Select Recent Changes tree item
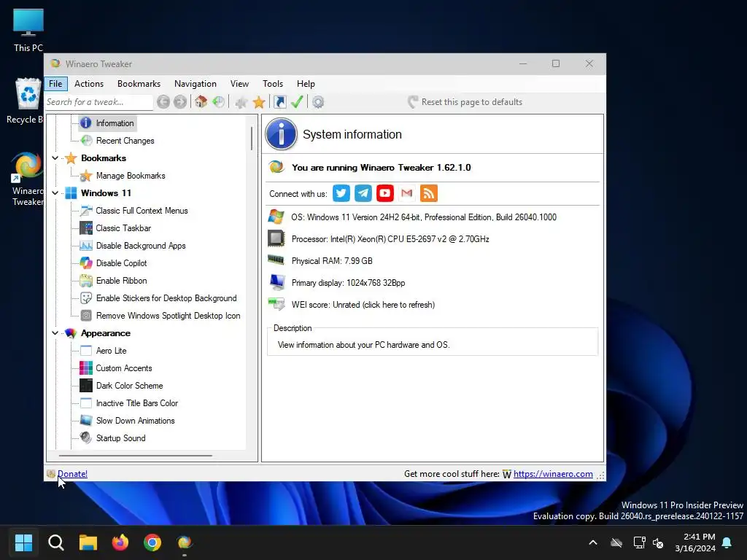 (125, 141)
